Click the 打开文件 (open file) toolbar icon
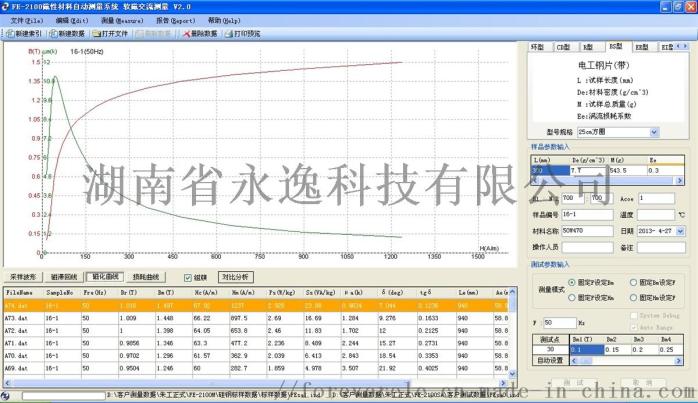Image resolution: width=698 pixels, height=403 pixels. point(97,34)
